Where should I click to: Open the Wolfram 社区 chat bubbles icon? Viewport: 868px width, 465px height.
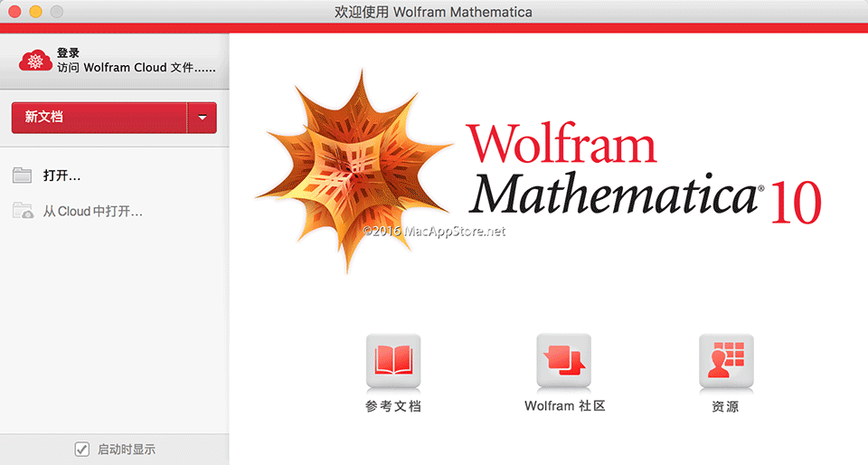coord(563,361)
